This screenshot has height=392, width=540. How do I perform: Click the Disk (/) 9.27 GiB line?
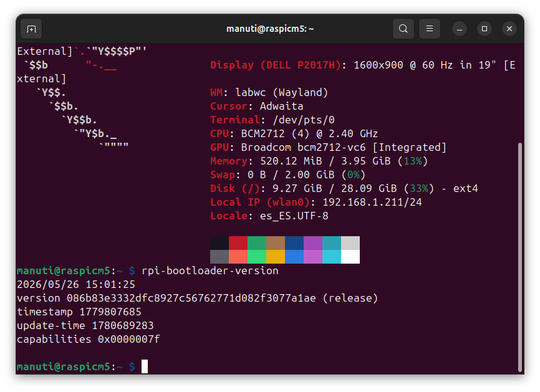tap(344, 189)
